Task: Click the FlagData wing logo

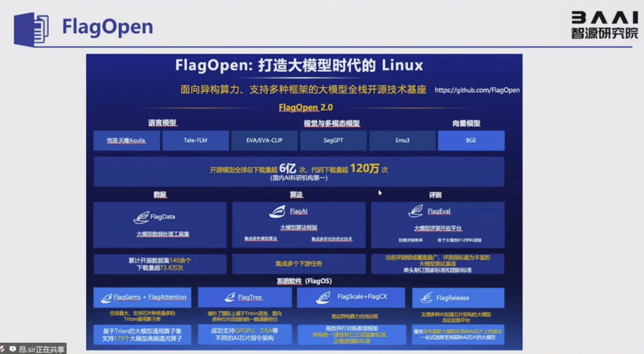Action: (x=141, y=217)
